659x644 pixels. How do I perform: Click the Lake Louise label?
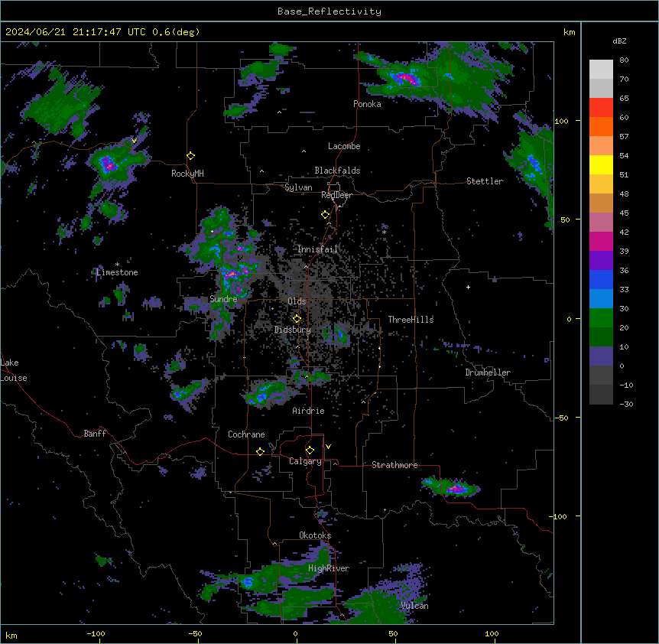coord(14,370)
